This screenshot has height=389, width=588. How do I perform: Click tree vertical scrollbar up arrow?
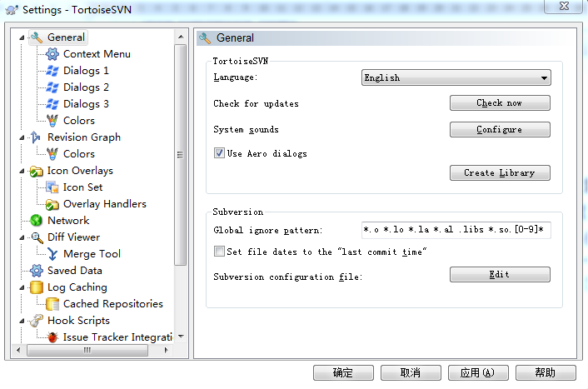tap(181, 37)
